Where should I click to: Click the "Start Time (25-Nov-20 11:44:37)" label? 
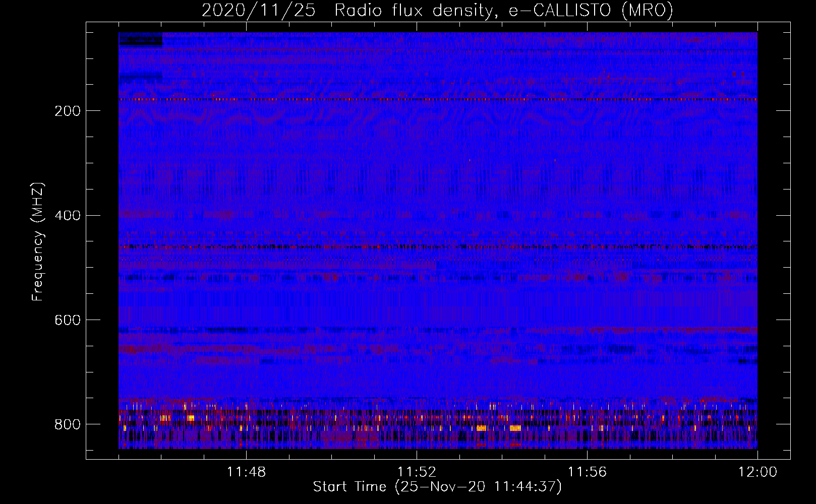[437, 487]
